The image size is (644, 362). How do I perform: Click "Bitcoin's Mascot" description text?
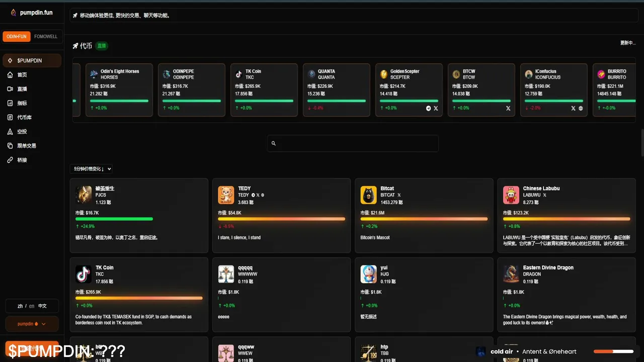pos(375,237)
